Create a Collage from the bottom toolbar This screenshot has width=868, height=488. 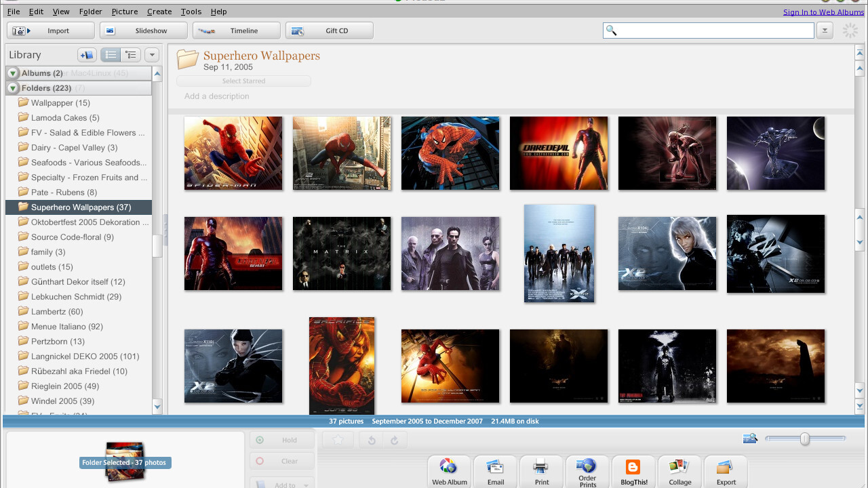pos(679,469)
